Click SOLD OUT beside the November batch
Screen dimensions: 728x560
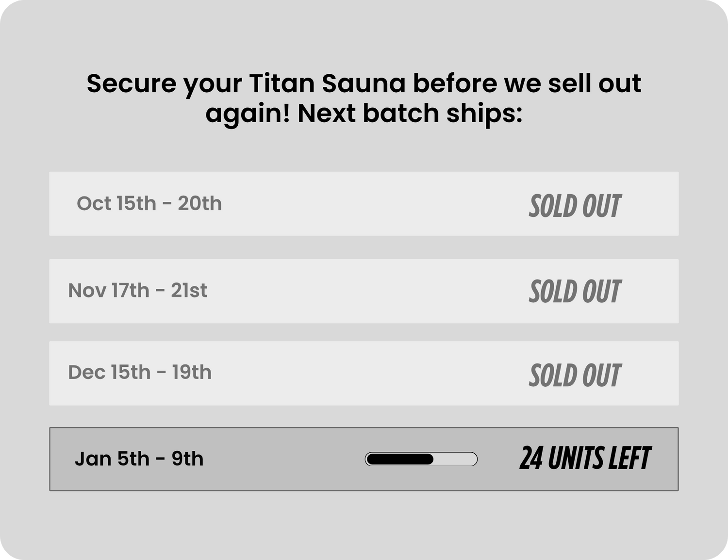574,292
